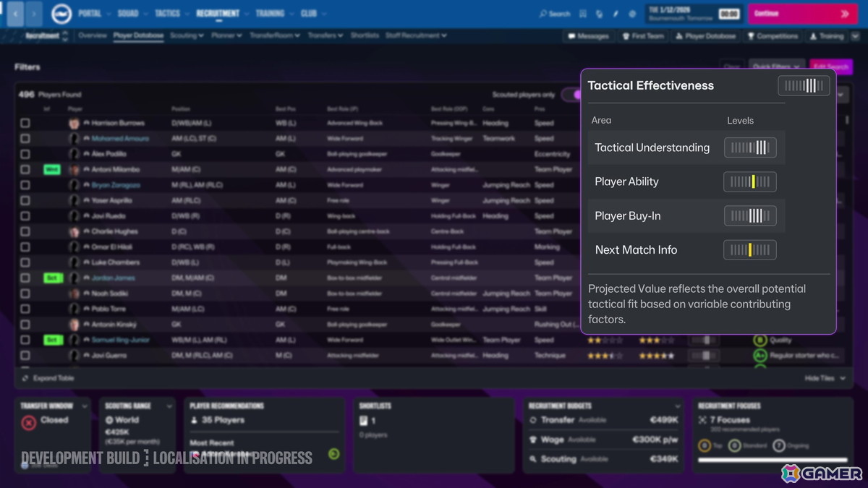Tick the checkbox for Pablo Torre

[25, 309]
